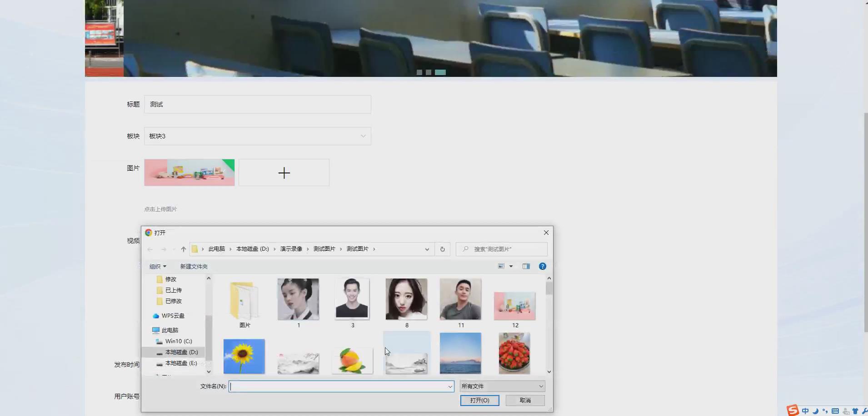Click sidebar scroll down arrow
Image resolution: width=868 pixels, height=416 pixels.
(x=209, y=371)
